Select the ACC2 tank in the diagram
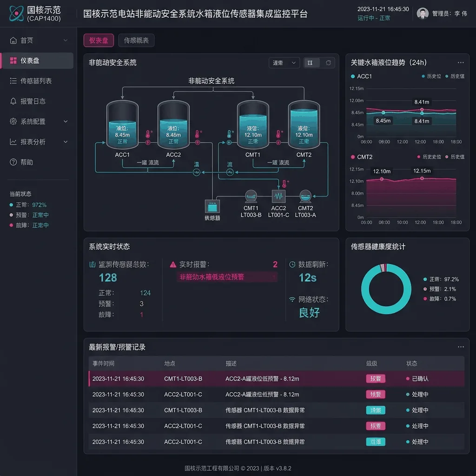Image resolution: width=476 pixels, height=476 pixels. (x=173, y=125)
